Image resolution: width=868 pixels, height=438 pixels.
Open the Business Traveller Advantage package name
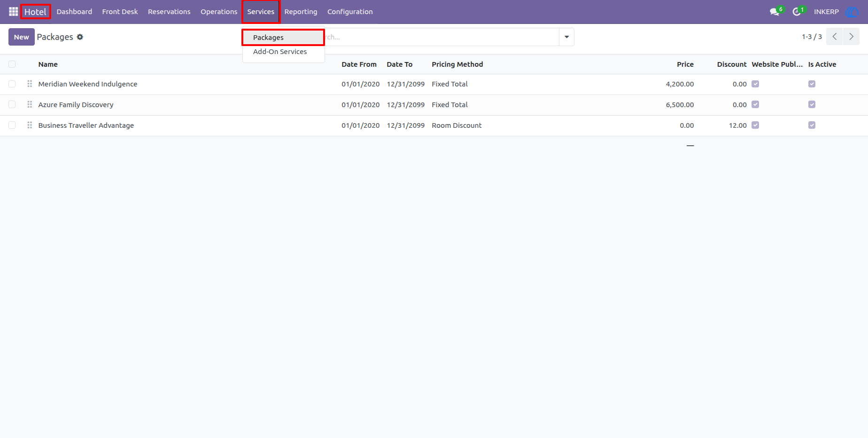coord(86,125)
